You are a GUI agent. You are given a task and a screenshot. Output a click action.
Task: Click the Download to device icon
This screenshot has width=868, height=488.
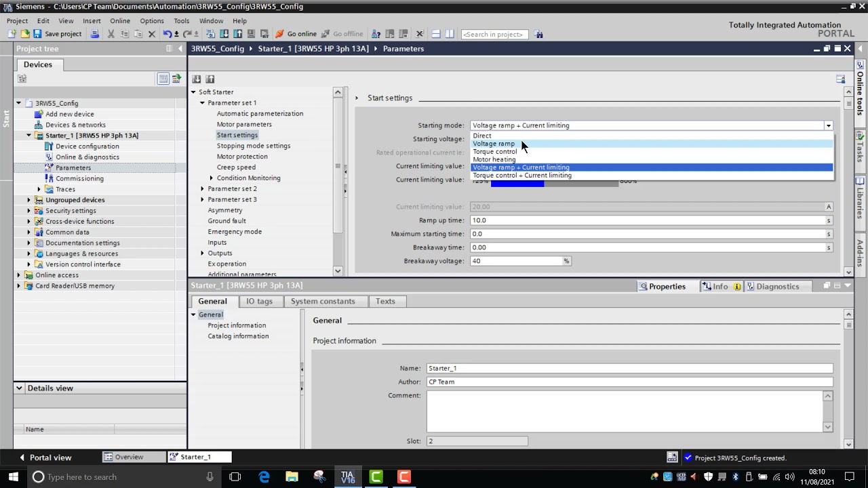coord(224,34)
